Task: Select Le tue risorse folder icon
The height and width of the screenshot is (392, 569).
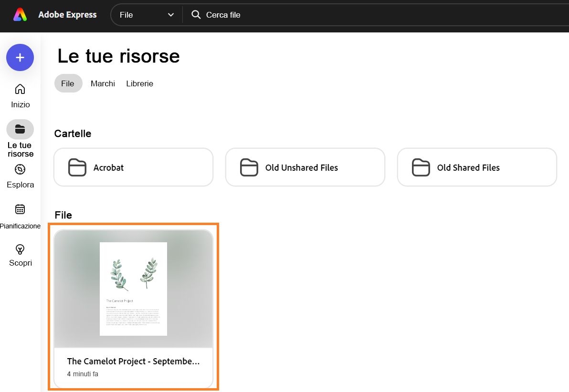Action: tap(20, 129)
